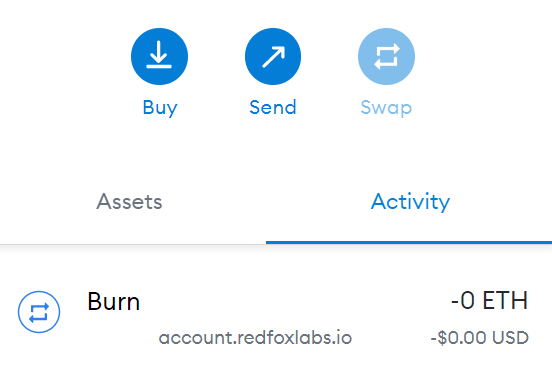Open the Burn transaction's swap-arrows icon
Image resolution: width=552 pixels, height=371 pixels.
39,312
